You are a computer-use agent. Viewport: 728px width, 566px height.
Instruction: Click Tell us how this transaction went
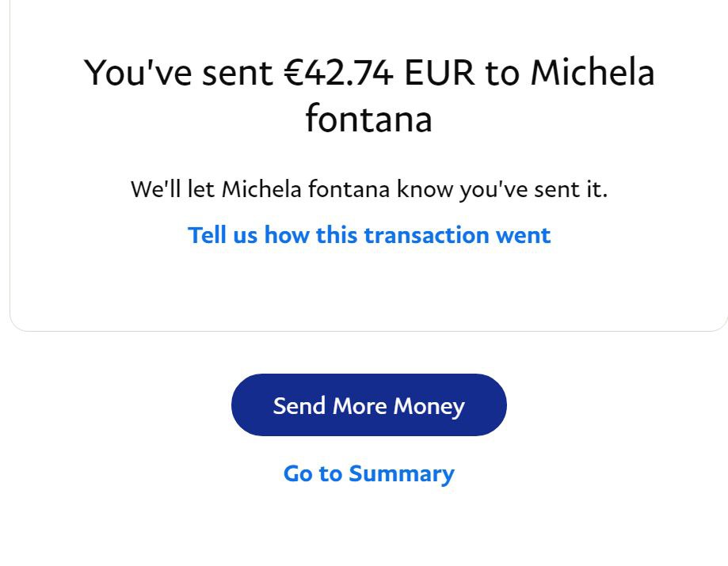coord(368,235)
